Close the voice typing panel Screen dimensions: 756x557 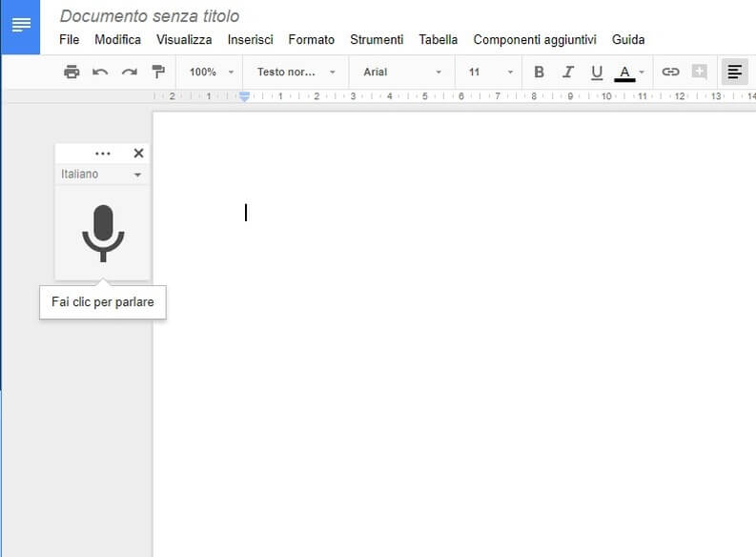[138, 153]
